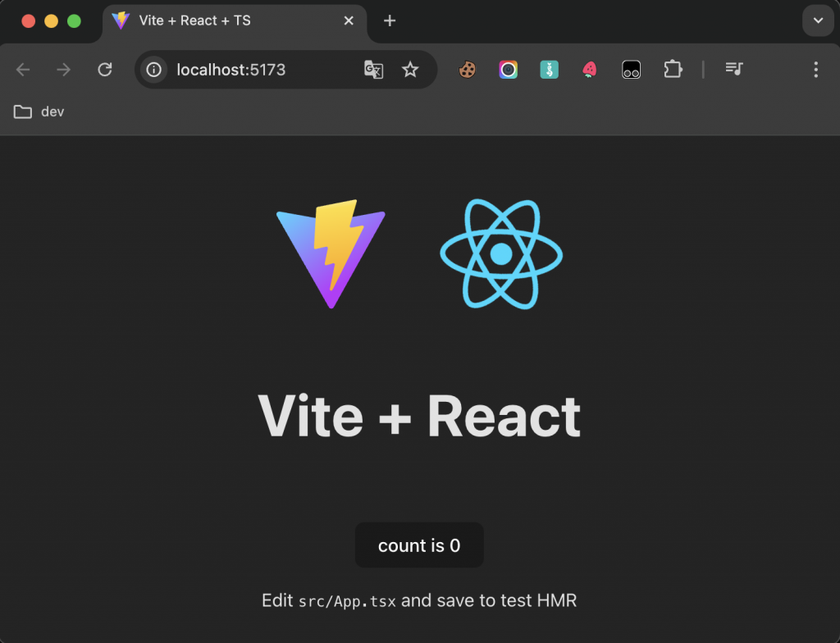
Task: Click the count is 0 button
Action: click(x=419, y=545)
